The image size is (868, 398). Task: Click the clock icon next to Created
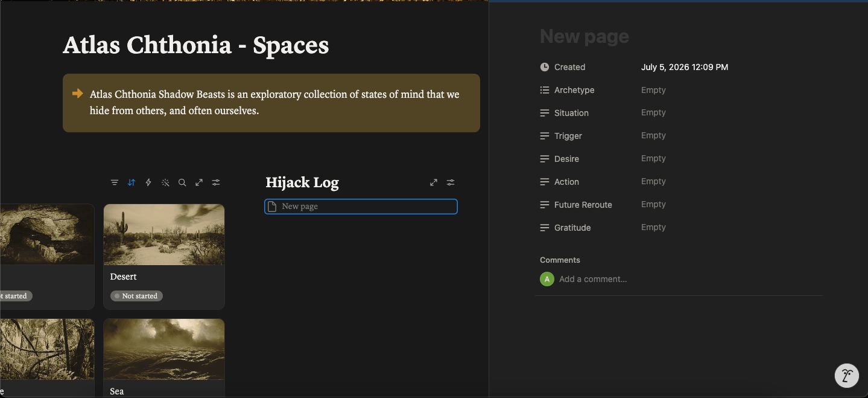(545, 67)
